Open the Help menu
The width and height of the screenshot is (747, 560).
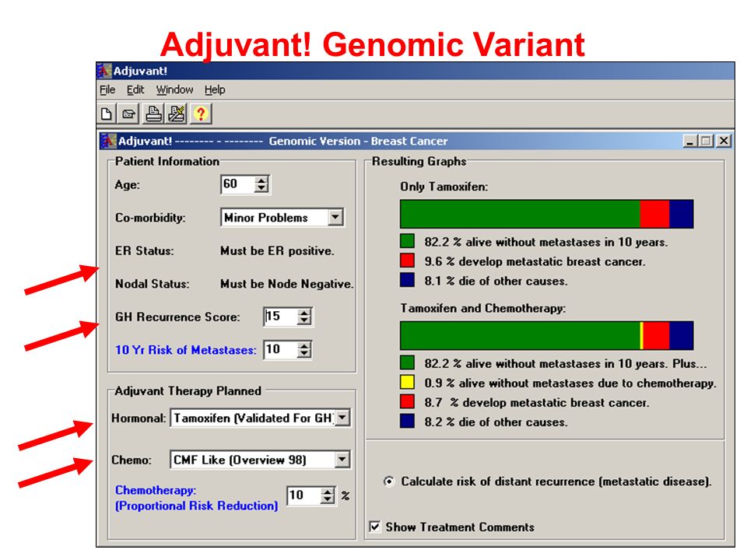click(x=215, y=89)
